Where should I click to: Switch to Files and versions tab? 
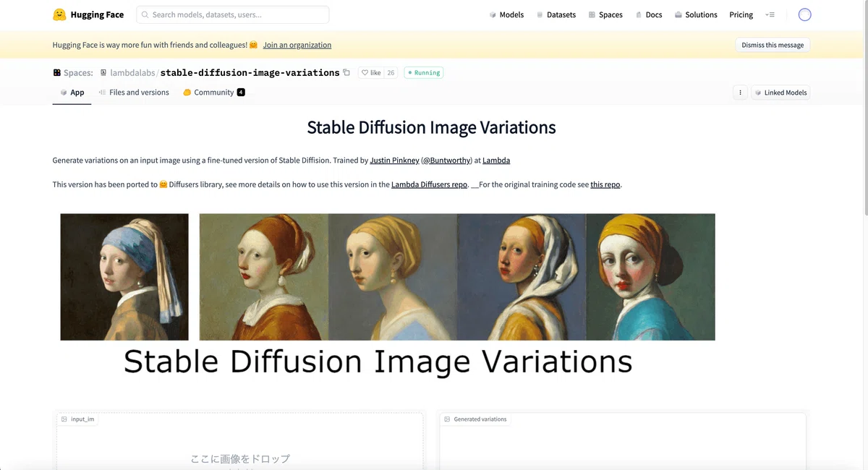(x=134, y=93)
